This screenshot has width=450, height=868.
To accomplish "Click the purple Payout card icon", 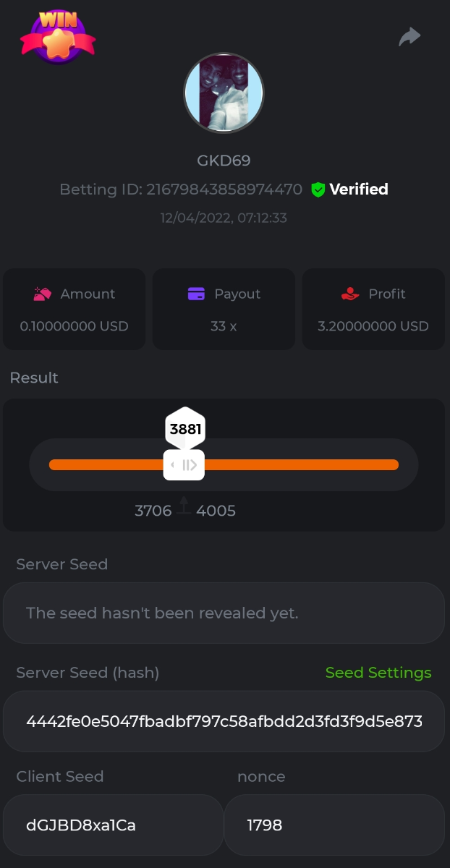I will (x=196, y=294).
